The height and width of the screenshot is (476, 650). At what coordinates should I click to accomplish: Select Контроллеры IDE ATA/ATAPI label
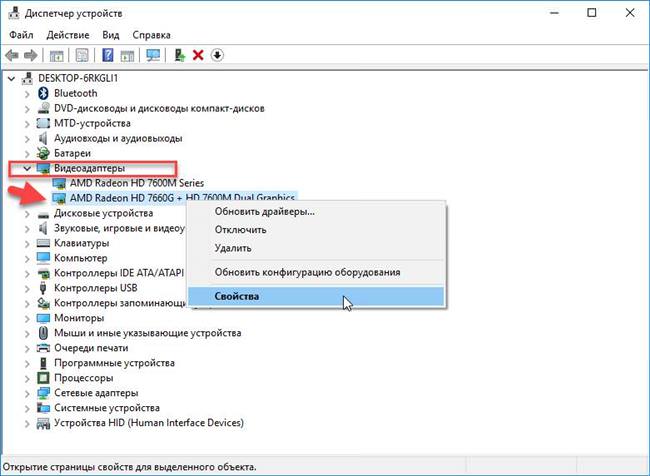tap(119, 273)
